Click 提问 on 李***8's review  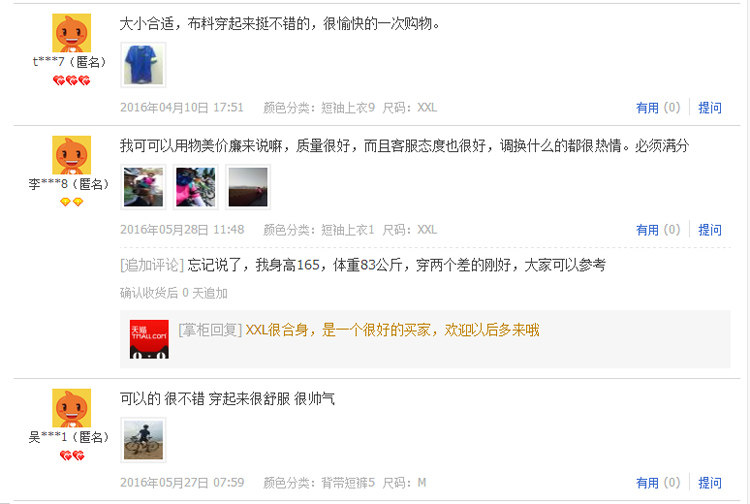coord(710,230)
